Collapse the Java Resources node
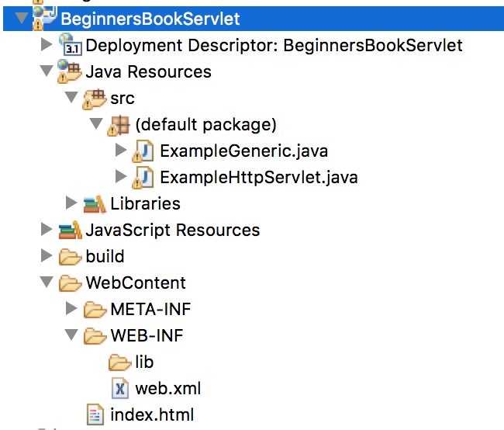Image resolution: width=504 pixels, height=430 pixels. point(47,71)
